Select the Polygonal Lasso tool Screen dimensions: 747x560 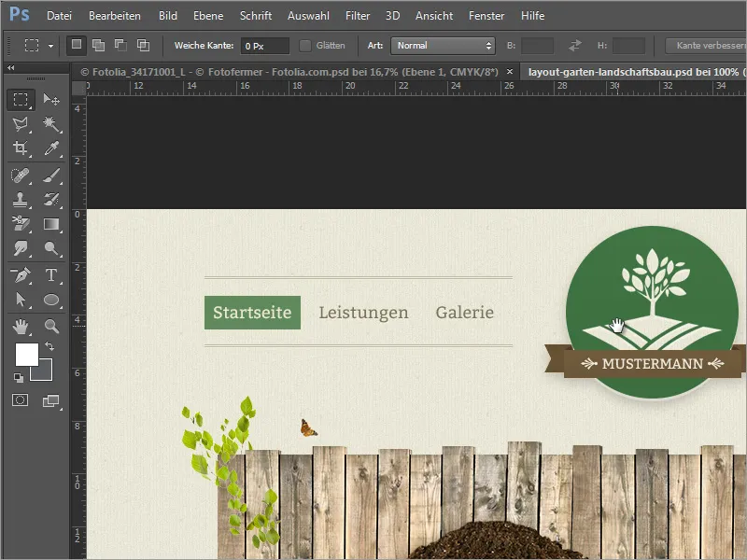click(21, 124)
